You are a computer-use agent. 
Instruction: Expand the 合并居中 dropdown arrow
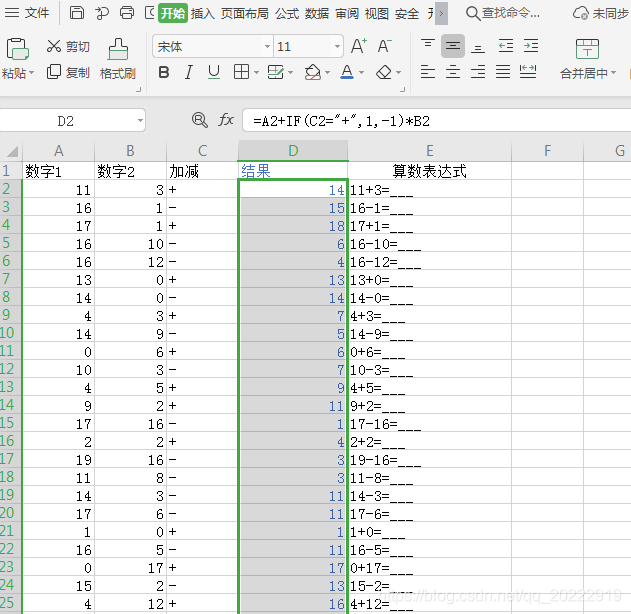(x=614, y=73)
